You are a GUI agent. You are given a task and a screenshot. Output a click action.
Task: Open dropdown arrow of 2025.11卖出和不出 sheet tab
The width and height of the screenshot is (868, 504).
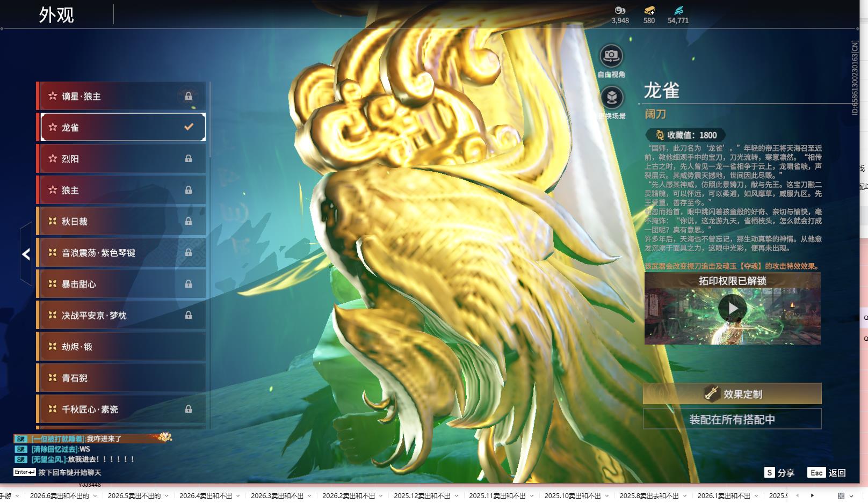(532, 496)
